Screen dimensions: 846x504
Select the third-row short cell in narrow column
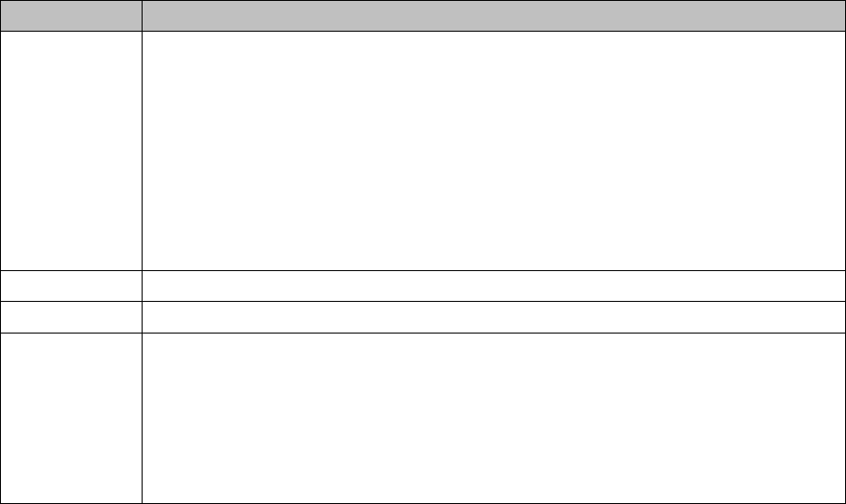pos(71,318)
